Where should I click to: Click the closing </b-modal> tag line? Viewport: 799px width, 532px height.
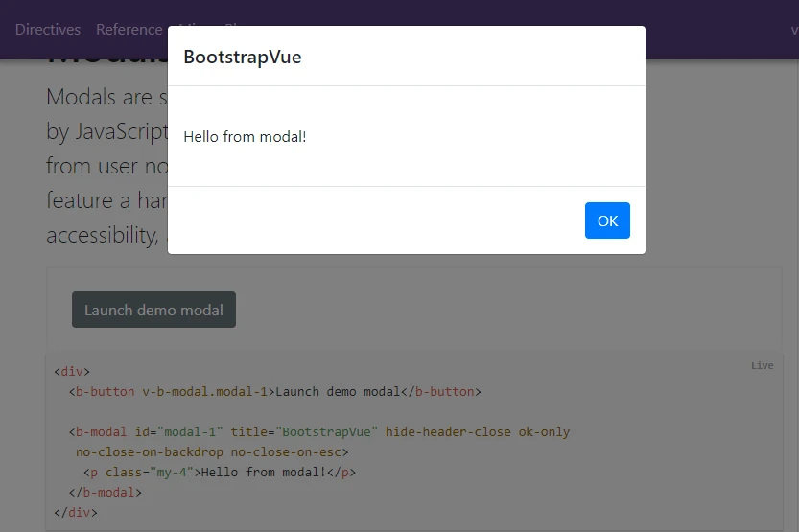[x=106, y=493]
